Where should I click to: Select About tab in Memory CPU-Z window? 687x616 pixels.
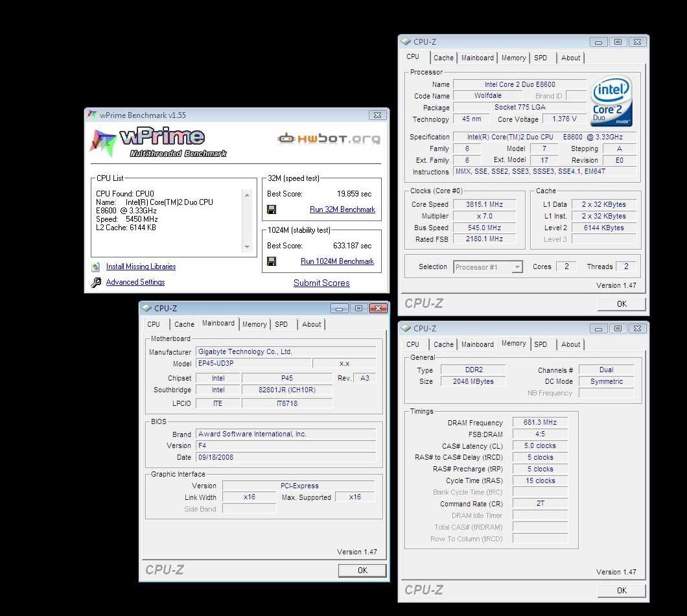pos(570,344)
